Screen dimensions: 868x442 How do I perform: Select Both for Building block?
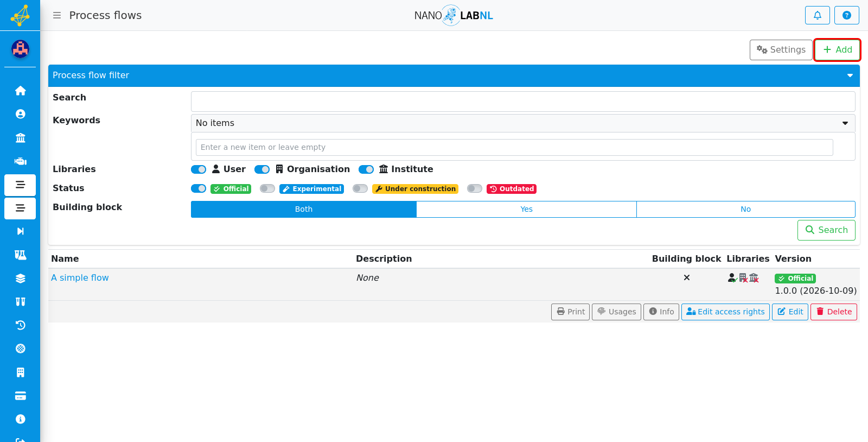click(x=304, y=209)
